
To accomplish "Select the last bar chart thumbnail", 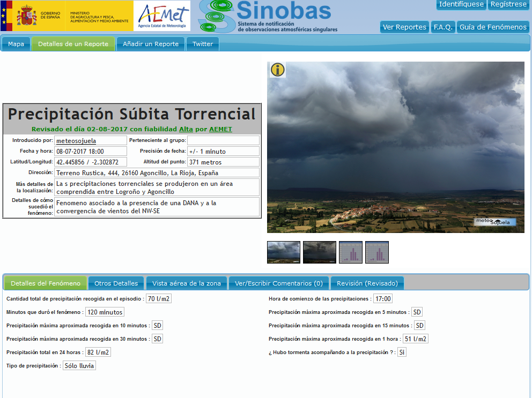I will click(x=377, y=252).
